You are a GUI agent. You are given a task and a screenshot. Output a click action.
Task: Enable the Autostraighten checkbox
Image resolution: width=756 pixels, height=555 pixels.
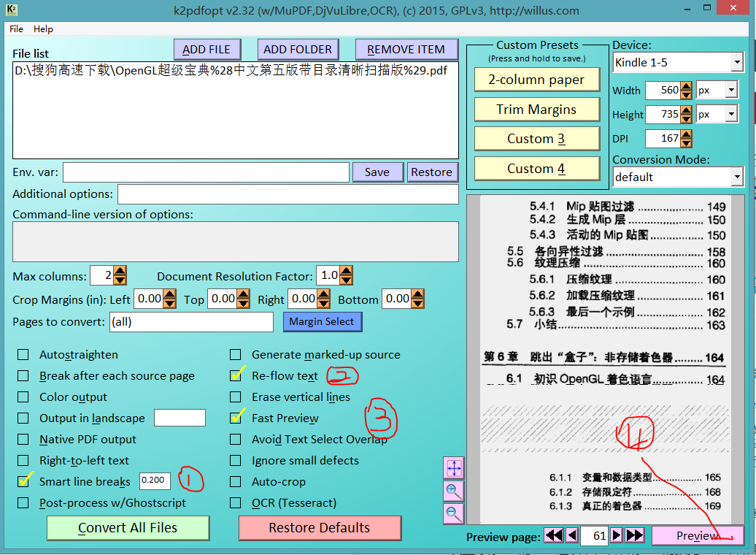tap(23, 355)
